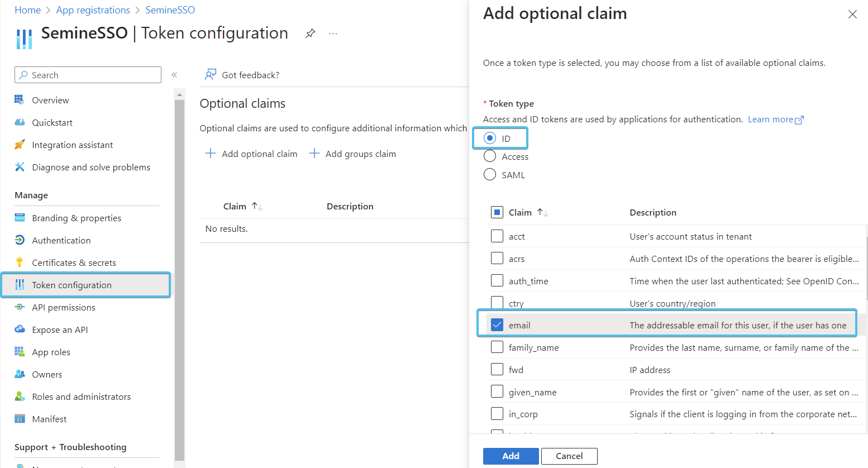Select the Access token type radio button
The height and width of the screenshot is (468, 868).
(490, 156)
